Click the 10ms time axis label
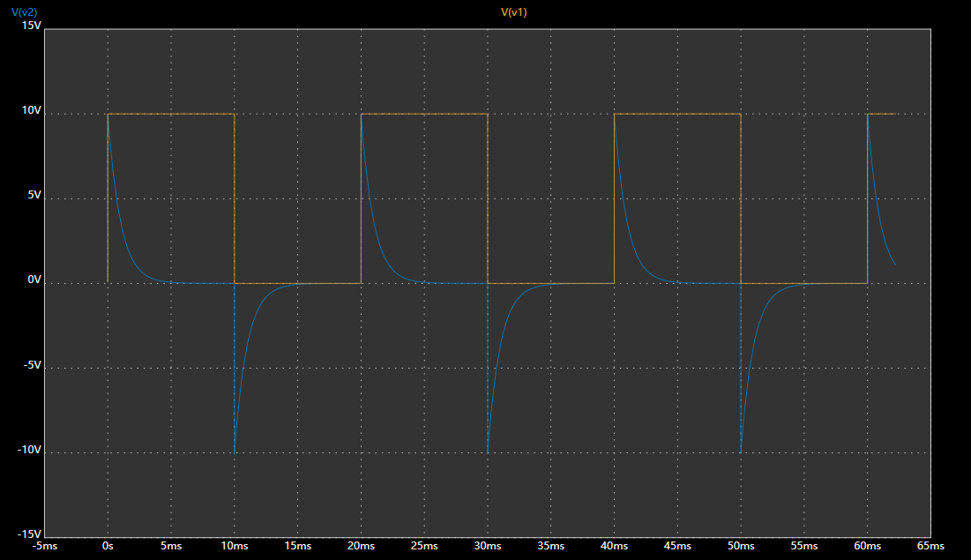This screenshot has height=560, width=971. coord(235,547)
